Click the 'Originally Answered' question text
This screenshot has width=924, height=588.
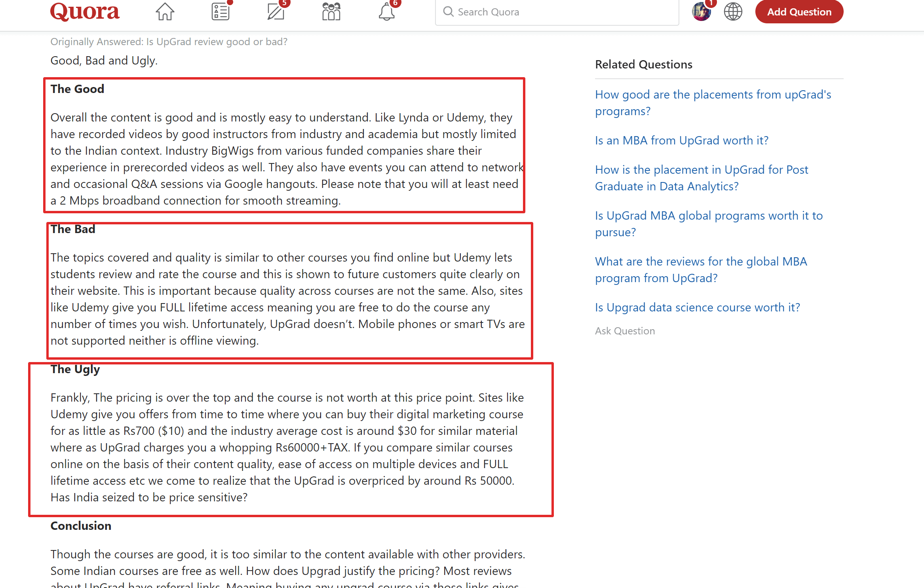click(x=169, y=42)
